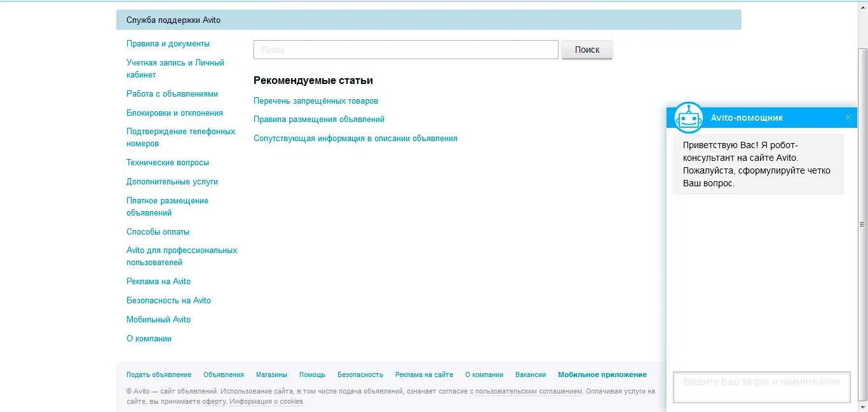
Task: Click the Рекомендуемые статьи heading
Action: 313,81
